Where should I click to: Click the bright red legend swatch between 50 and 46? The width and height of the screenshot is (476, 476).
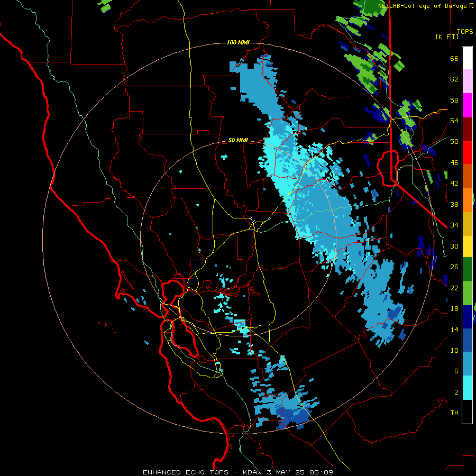(467, 152)
